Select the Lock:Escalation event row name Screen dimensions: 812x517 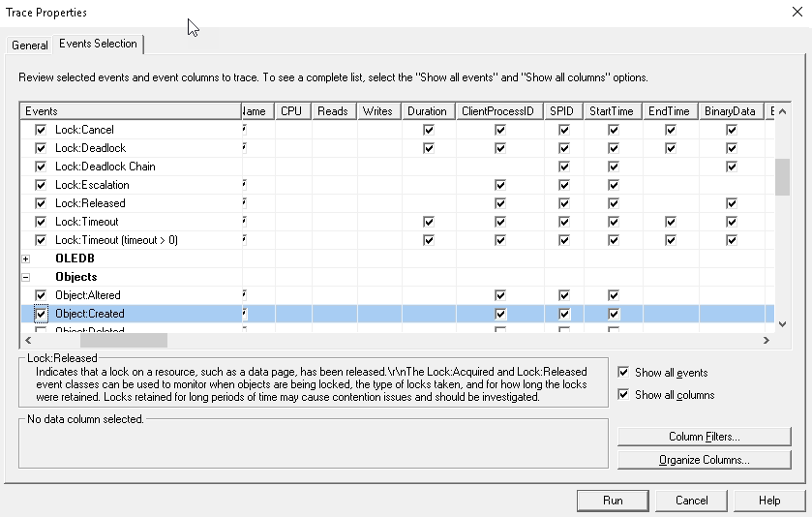pyautogui.click(x=92, y=185)
